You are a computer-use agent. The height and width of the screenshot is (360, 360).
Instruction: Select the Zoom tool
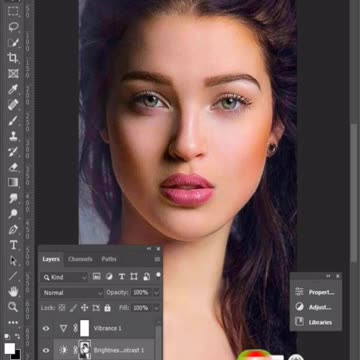click(13, 307)
